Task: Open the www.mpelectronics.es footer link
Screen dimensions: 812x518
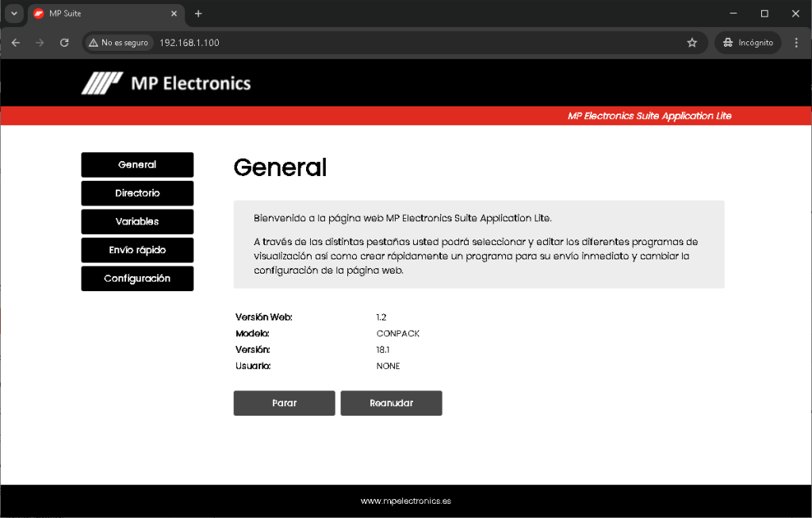Action: [406, 501]
